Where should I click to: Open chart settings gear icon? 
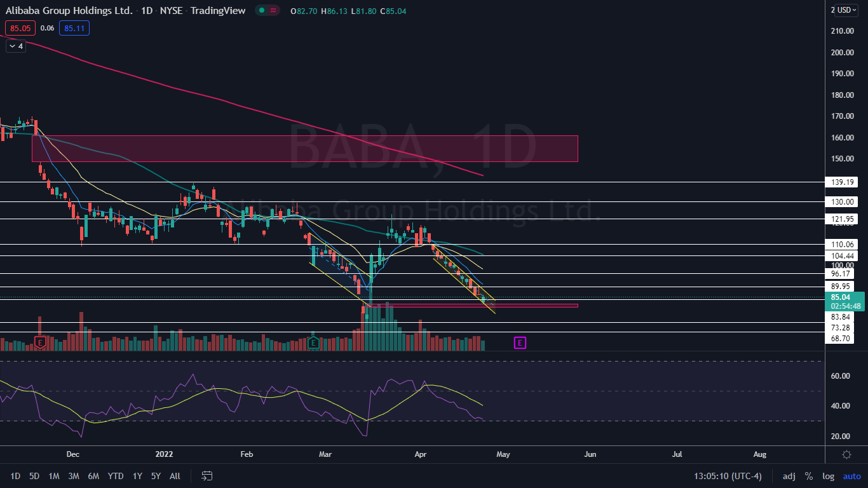pos(846,454)
